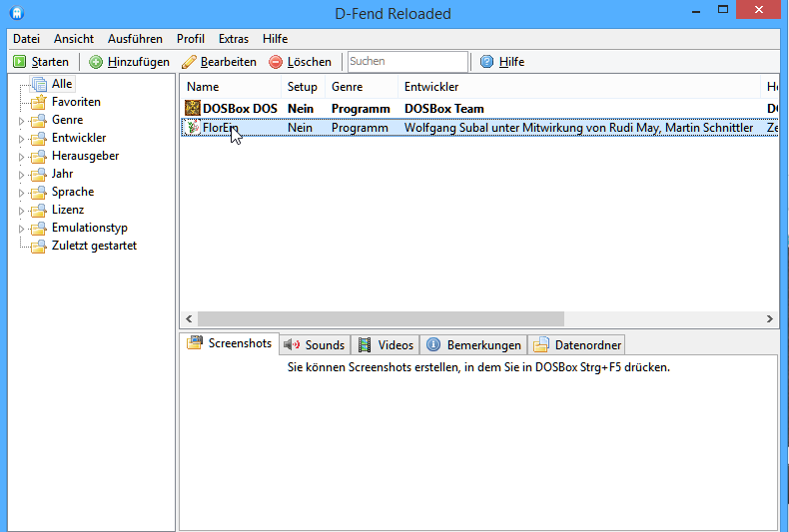Viewport: 789px width, 532px height.
Task: Click the Screenshots tab icon
Action: pos(195,343)
